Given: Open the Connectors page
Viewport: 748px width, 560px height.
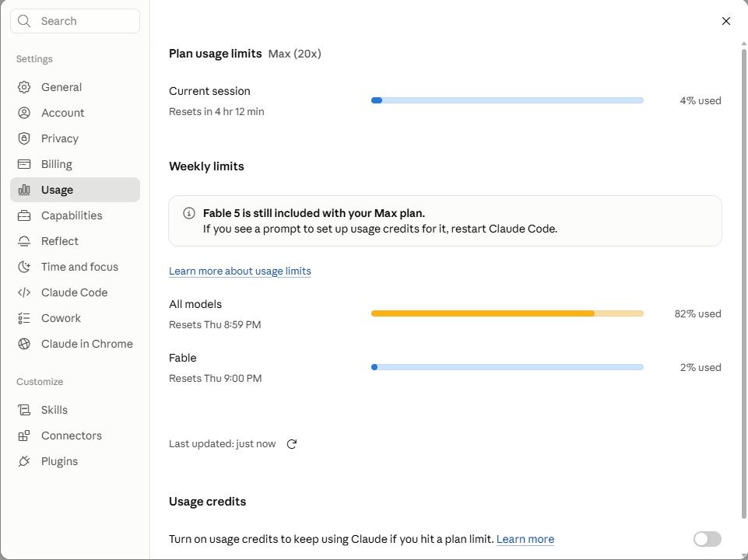Looking at the screenshot, I should click(x=75, y=436).
